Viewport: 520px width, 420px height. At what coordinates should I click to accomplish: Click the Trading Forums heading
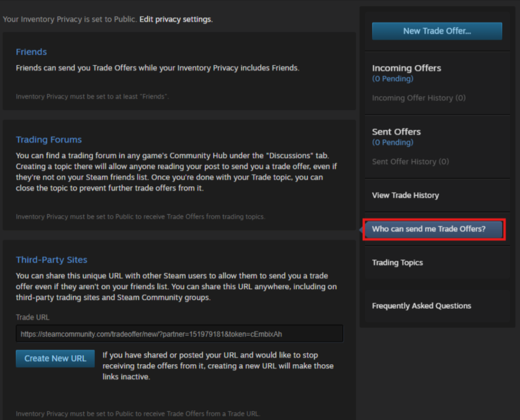tap(49, 139)
